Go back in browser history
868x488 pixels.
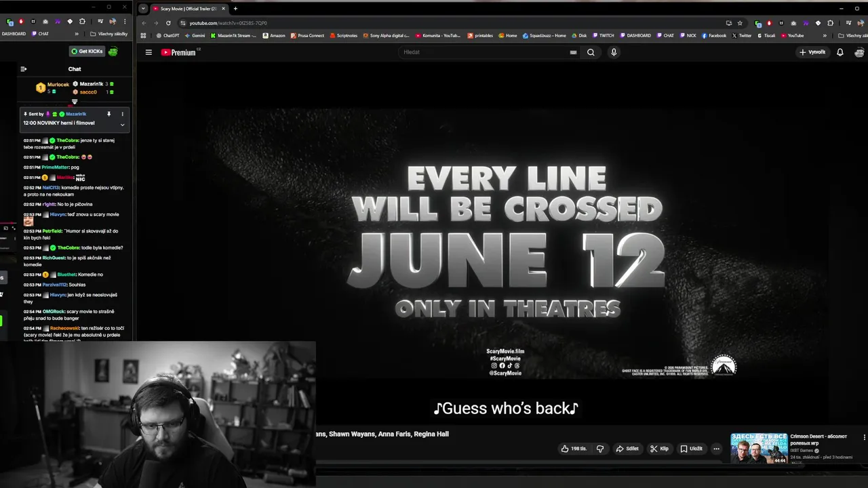(x=144, y=23)
